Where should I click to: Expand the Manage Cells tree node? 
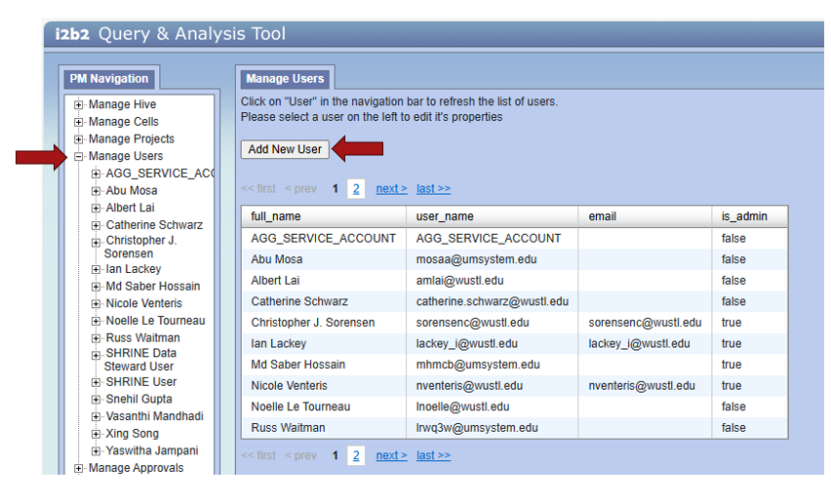pyautogui.click(x=78, y=123)
